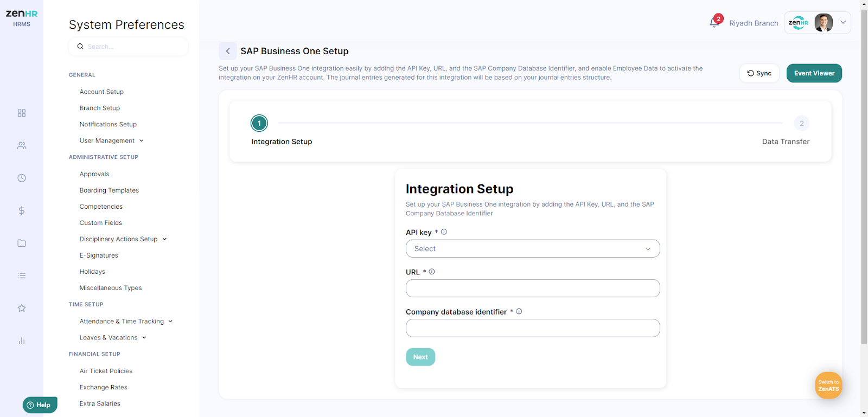The image size is (868, 417).
Task: Open the documents folder icon in left rail
Action: pyautogui.click(x=22, y=243)
